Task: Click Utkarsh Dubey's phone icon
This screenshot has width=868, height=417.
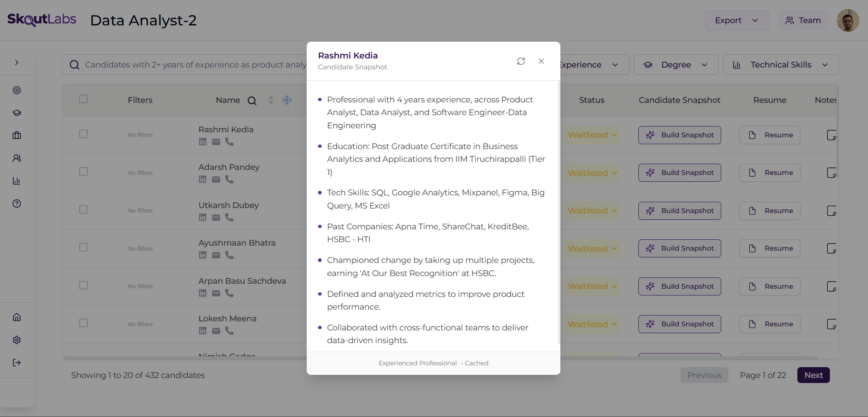Action: [x=230, y=218]
